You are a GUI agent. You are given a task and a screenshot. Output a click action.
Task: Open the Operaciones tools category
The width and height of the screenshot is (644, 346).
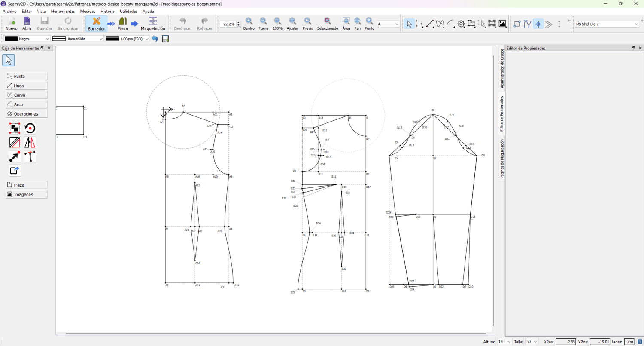tap(26, 114)
